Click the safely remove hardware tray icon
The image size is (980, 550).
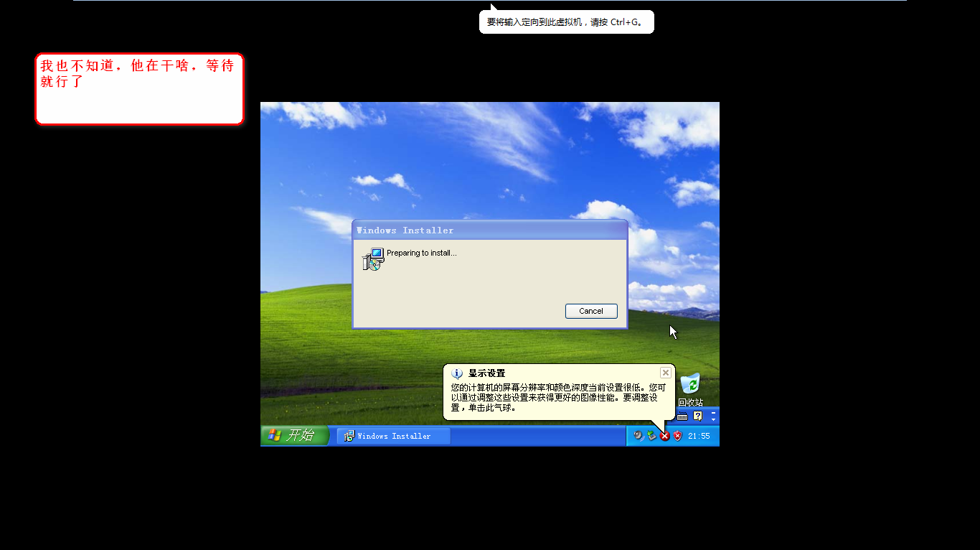[651, 436]
